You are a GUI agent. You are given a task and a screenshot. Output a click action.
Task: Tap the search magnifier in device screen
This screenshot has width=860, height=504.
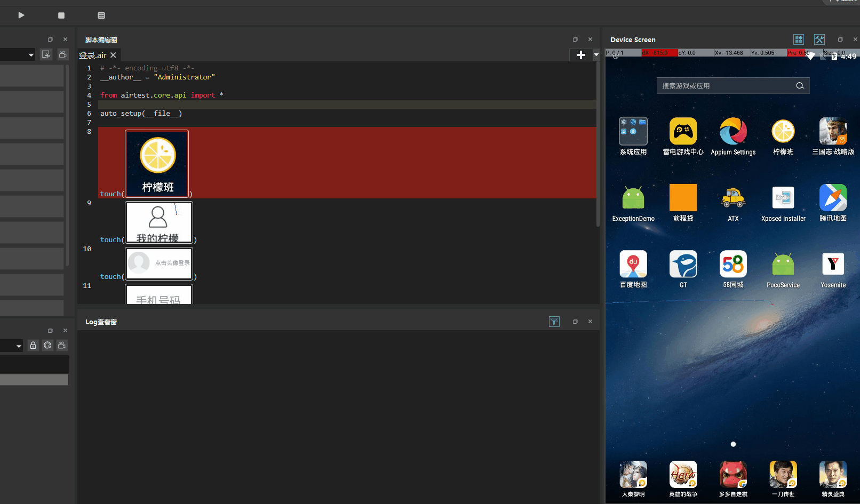tap(800, 86)
